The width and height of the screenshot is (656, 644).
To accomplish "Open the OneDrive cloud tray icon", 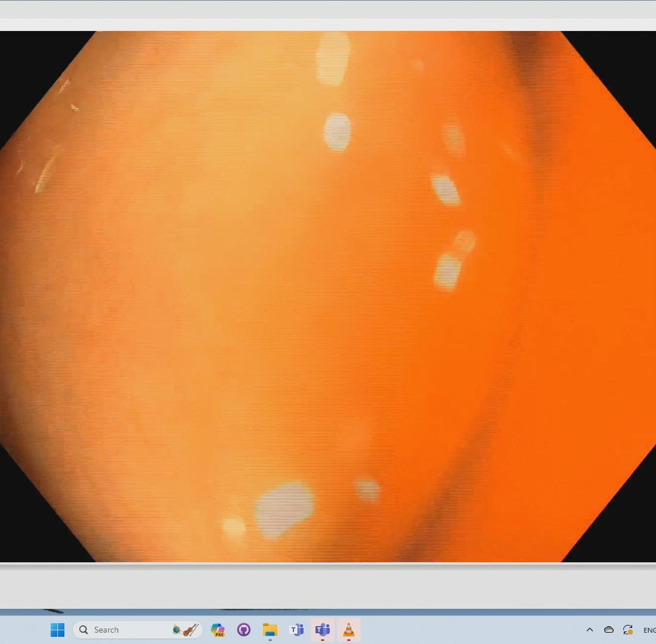I will 609,629.
